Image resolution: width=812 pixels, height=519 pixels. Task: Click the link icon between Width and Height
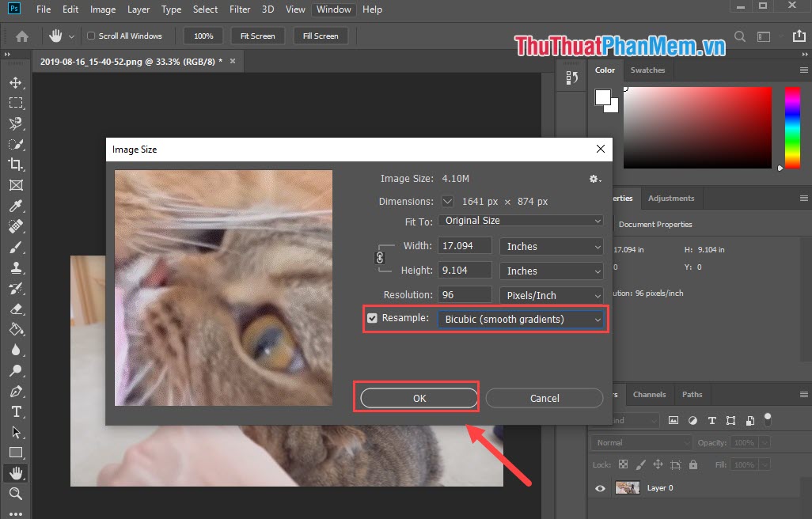point(381,258)
